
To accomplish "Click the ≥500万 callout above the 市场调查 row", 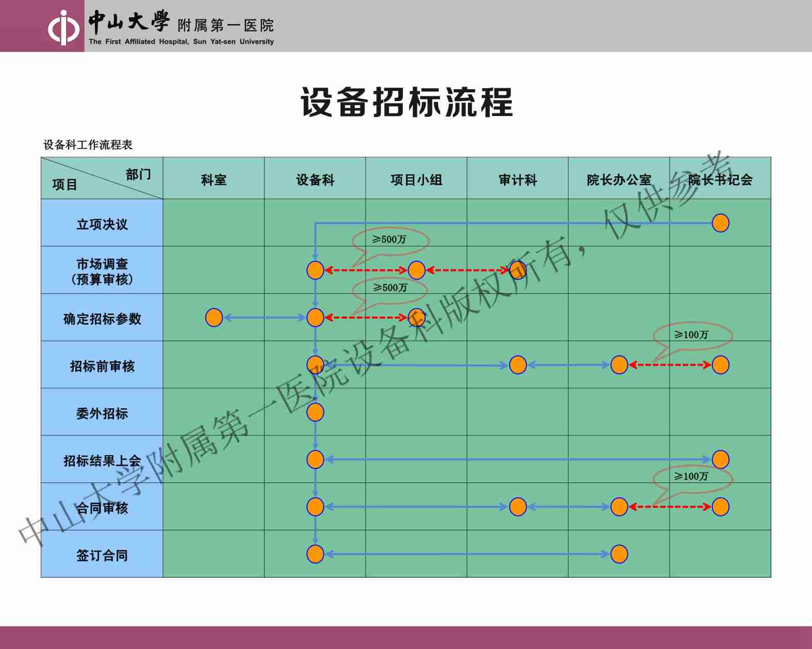I will [x=390, y=241].
